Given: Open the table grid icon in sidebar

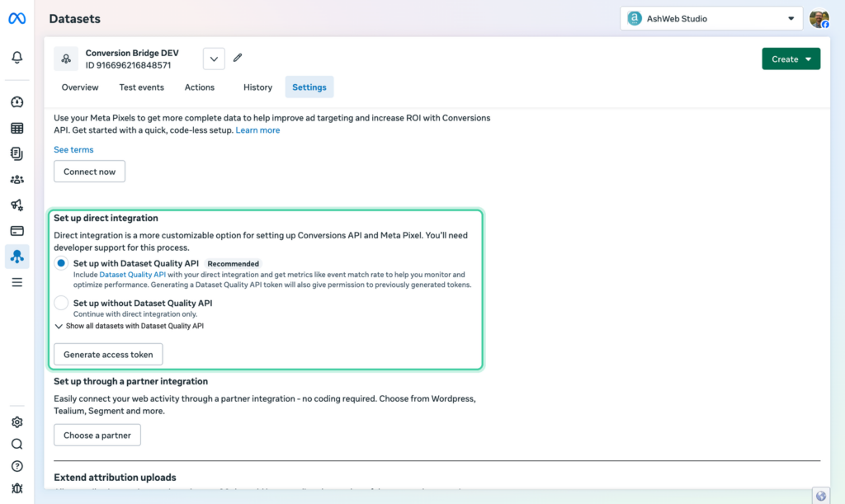Looking at the screenshot, I should [17, 128].
